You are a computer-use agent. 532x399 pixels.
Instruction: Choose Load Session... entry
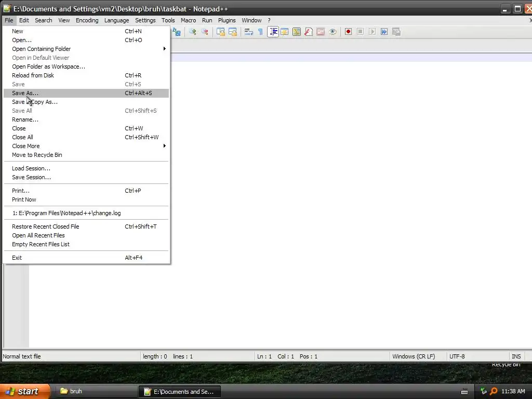(x=86, y=168)
